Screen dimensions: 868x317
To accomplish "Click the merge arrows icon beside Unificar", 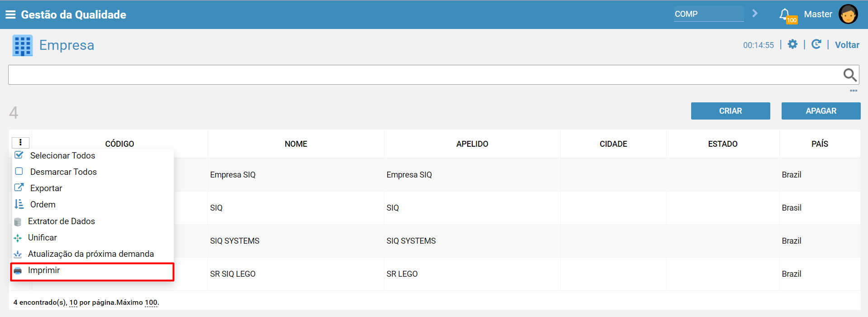I will point(18,238).
